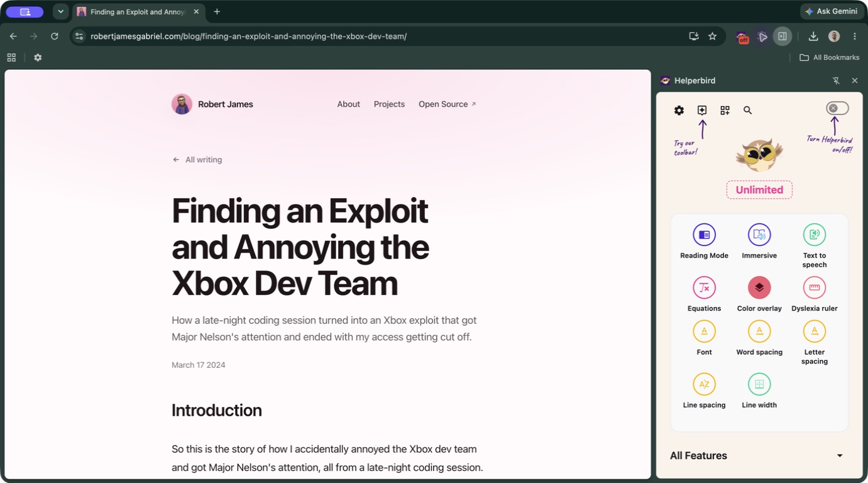This screenshot has width=868, height=483.
Task: Click the Helperbird panel title
Action: point(695,80)
